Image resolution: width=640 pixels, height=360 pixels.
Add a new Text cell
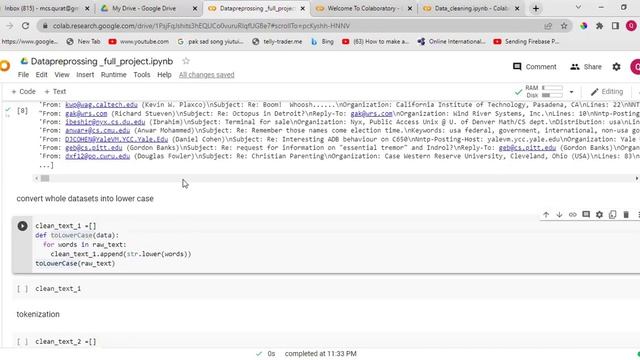[x=55, y=91]
